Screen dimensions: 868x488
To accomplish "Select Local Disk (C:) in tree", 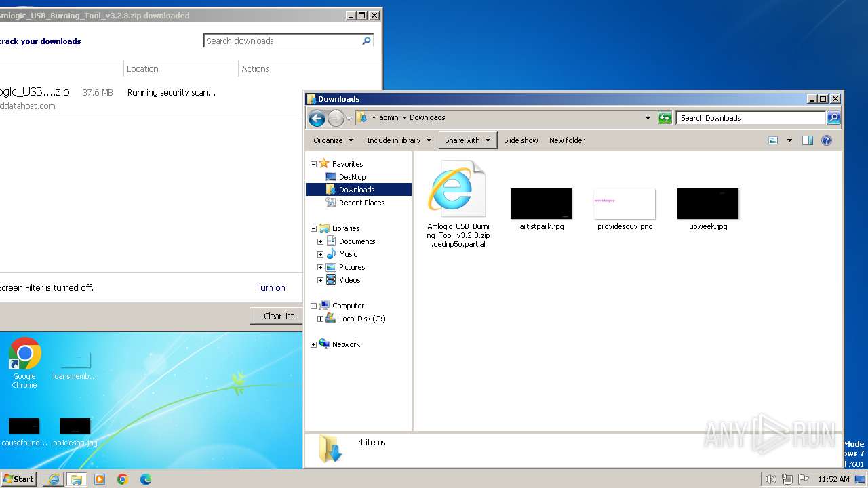I will pyautogui.click(x=361, y=319).
